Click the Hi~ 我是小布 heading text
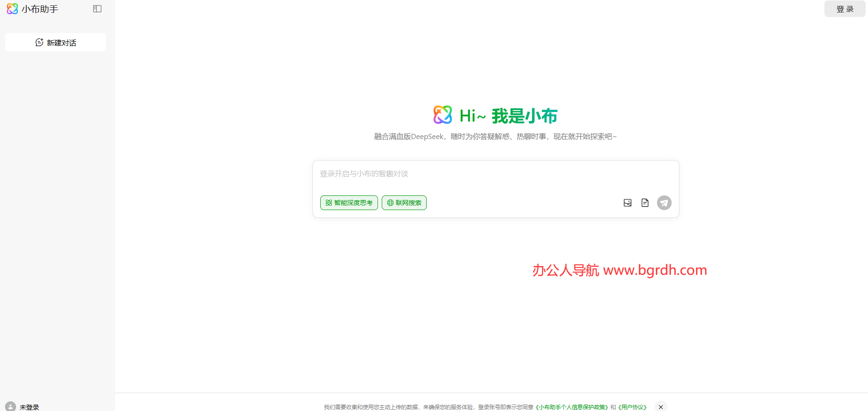 (x=508, y=116)
